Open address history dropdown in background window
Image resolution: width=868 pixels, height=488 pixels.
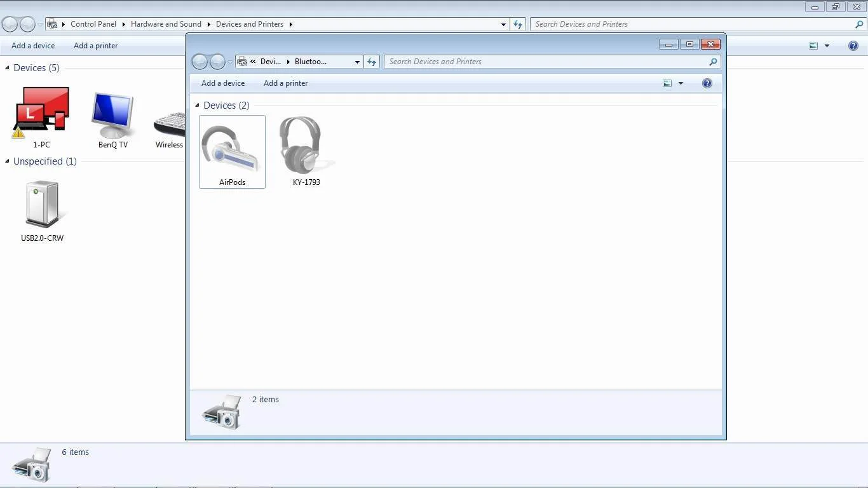503,24
